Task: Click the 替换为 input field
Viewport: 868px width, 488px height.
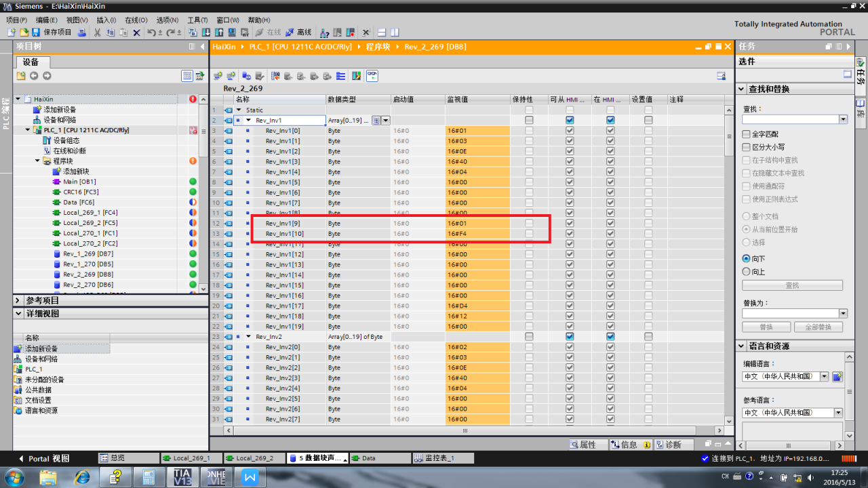Action: click(x=791, y=314)
